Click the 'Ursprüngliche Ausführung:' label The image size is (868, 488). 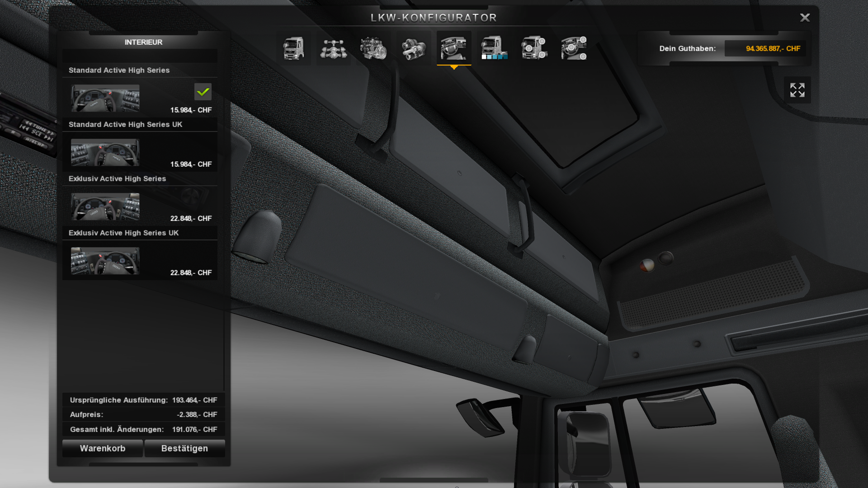tap(119, 400)
